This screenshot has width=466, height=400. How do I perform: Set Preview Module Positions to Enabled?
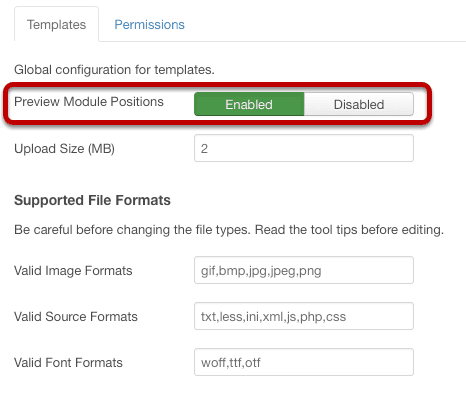click(x=249, y=104)
